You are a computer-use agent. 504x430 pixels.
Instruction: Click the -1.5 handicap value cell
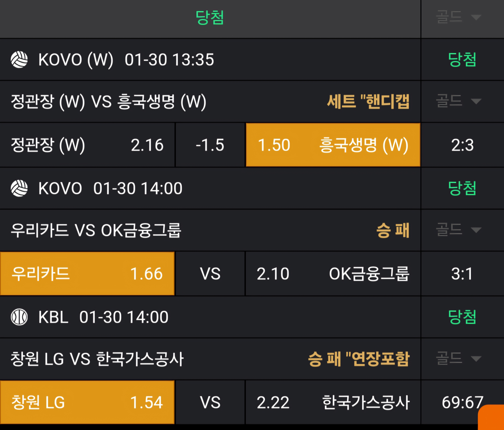[210, 145]
